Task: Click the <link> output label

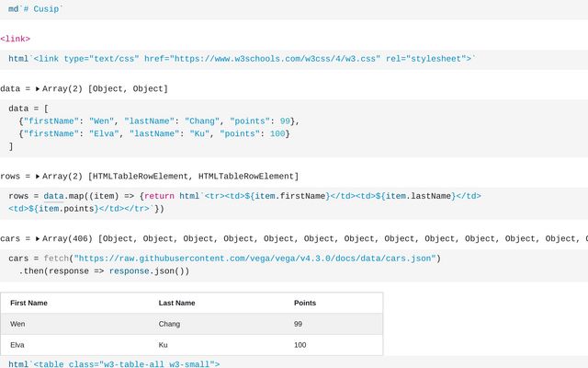Action: coord(15,39)
